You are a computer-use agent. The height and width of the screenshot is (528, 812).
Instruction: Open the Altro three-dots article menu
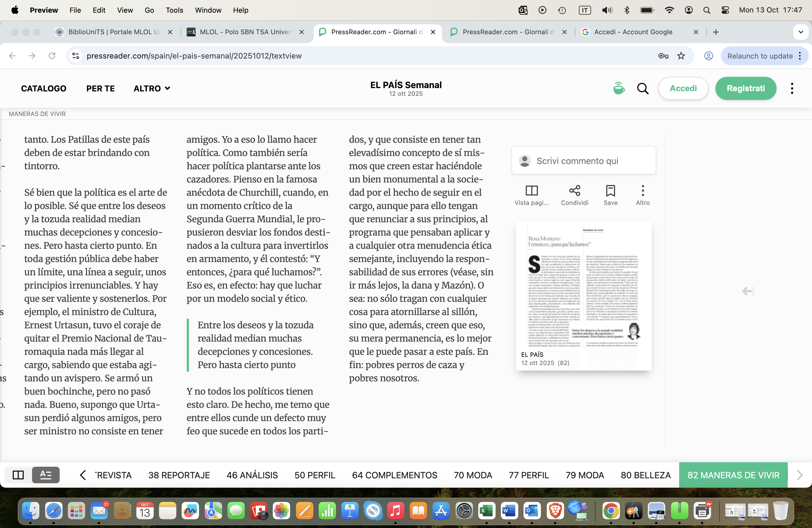pos(642,191)
